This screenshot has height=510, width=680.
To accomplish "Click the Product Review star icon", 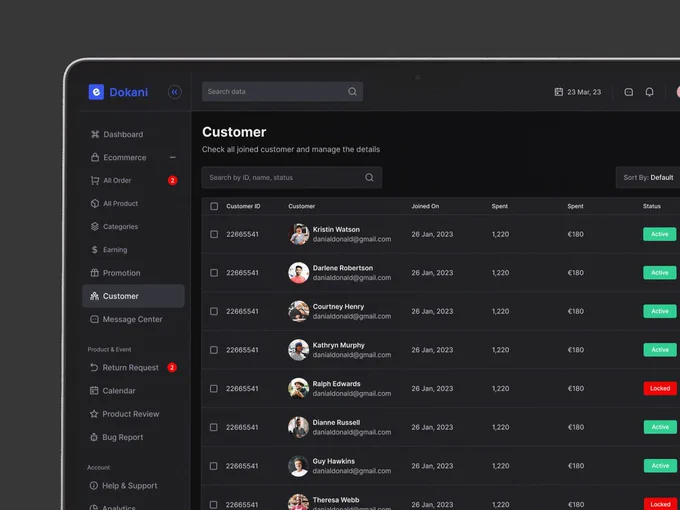I will point(94,414).
